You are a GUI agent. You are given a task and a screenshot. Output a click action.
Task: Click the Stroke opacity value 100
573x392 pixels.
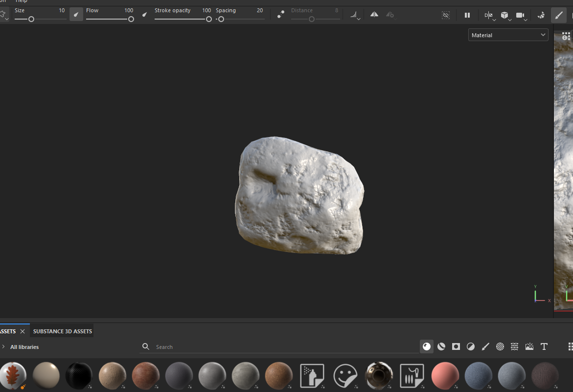(206, 10)
